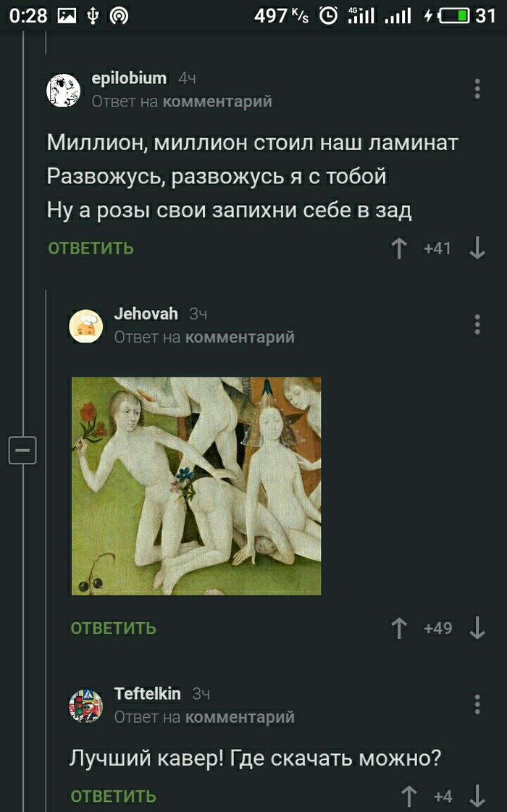This screenshot has width=507, height=812.
Task: Reply to Teftelkin's comment
Action: click(114, 797)
